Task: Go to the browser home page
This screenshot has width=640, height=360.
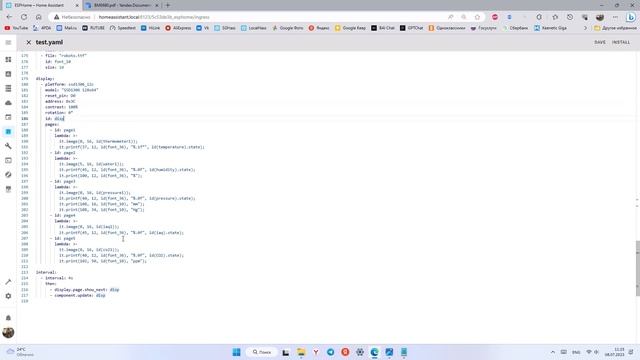Action: click(x=39, y=17)
